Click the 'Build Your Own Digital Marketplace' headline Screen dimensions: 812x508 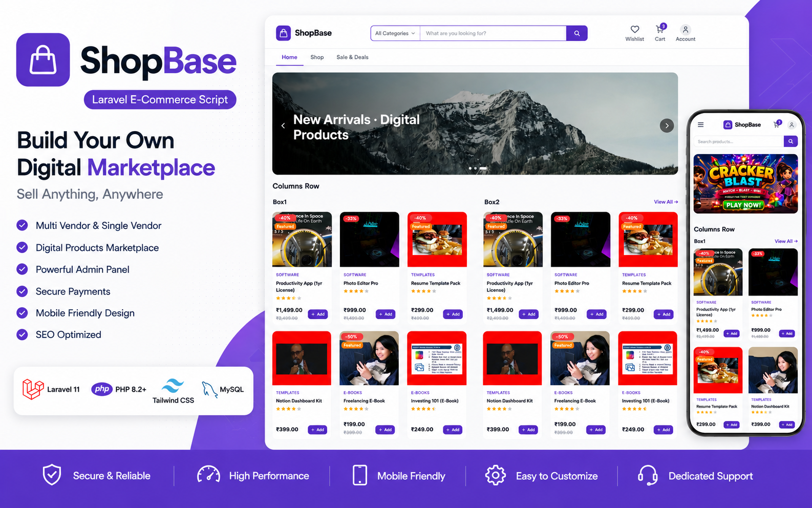click(x=116, y=154)
